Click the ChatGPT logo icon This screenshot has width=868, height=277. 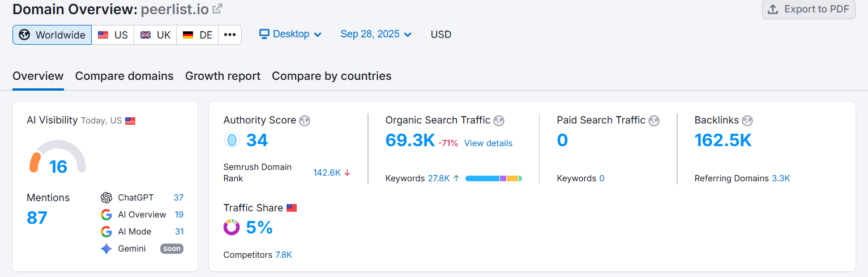click(x=106, y=198)
